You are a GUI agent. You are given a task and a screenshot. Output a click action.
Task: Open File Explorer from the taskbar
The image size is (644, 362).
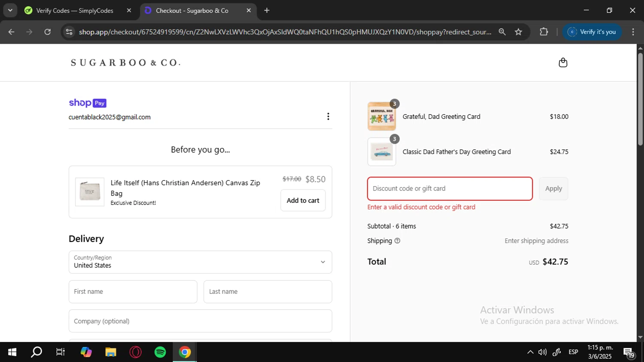click(111, 352)
